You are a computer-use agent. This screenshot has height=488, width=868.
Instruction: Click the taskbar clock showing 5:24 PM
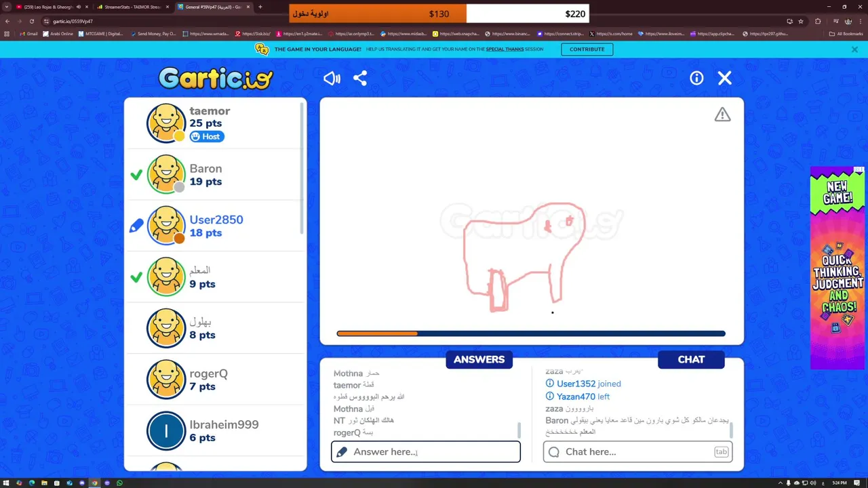pos(840,483)
